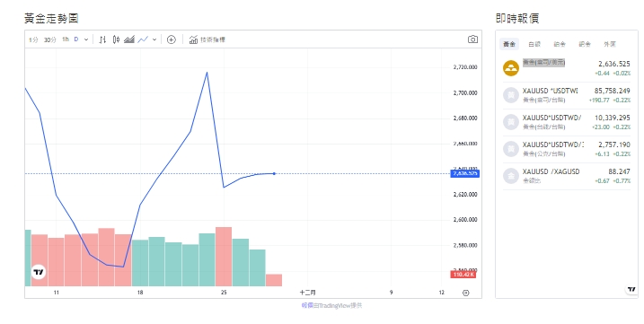Click the compare or add symbol plus icon
This screenshot has width=644, height=324.
(172, 39)
